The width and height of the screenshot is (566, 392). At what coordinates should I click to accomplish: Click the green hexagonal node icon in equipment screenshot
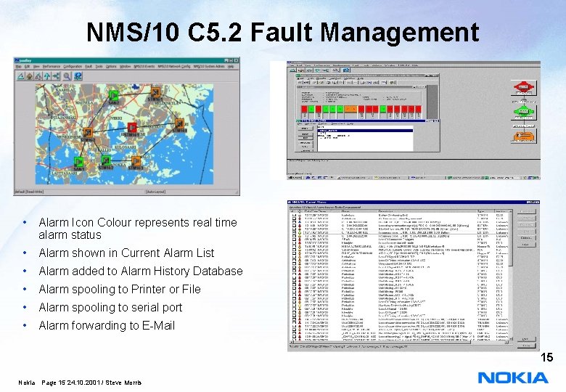(x=524, y=112)
